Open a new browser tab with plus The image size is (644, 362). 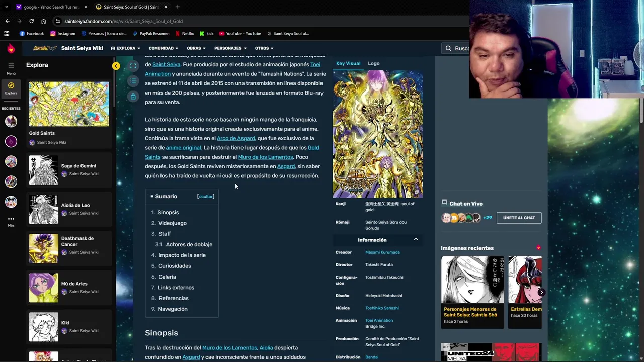tap(178, 7)
